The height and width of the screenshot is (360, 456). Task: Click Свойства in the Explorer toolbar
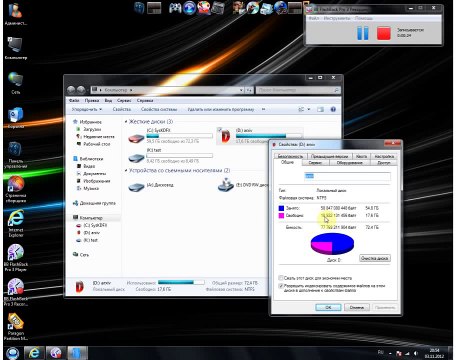coord(122,109)
